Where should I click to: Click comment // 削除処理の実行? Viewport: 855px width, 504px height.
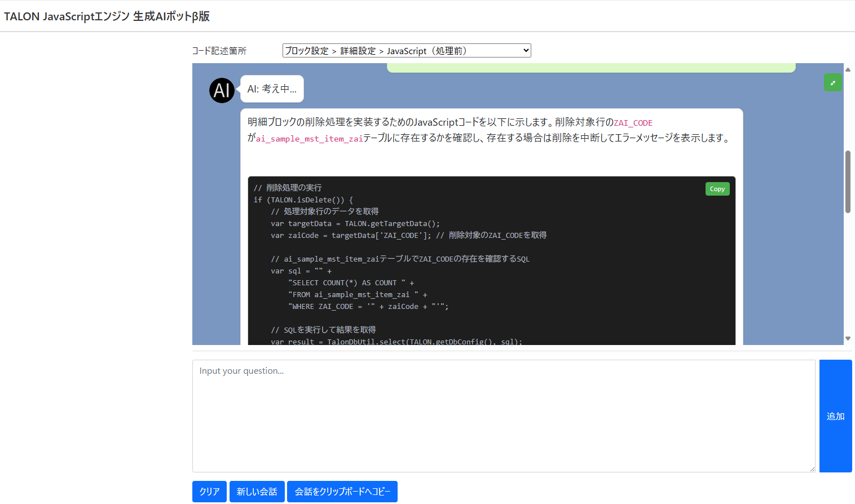tap(288, 188)
